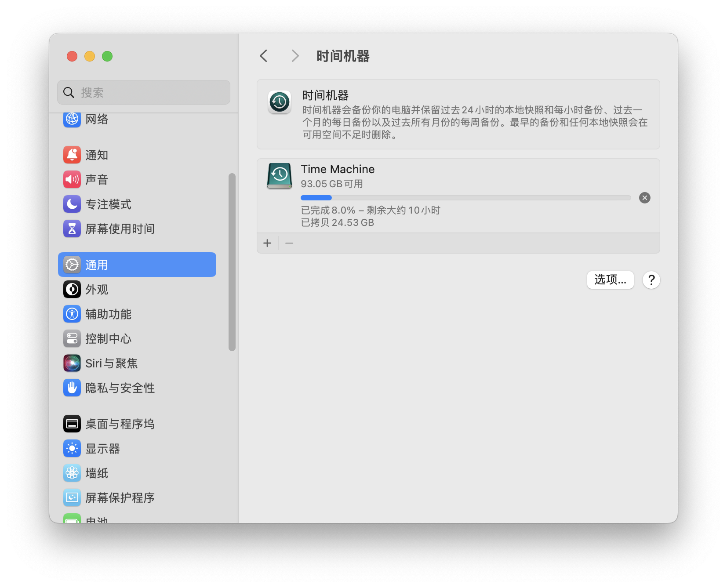This screenshot has width=727, height=588.
Task: Add a backup disk with plus button
Action: click(x=267, y=243)
